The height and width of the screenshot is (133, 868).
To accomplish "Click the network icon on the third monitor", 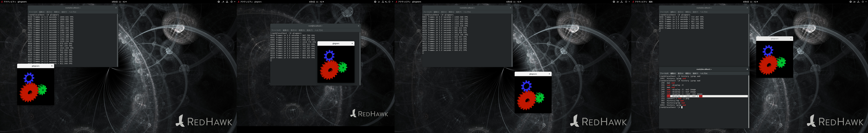I will pos(622,2).
